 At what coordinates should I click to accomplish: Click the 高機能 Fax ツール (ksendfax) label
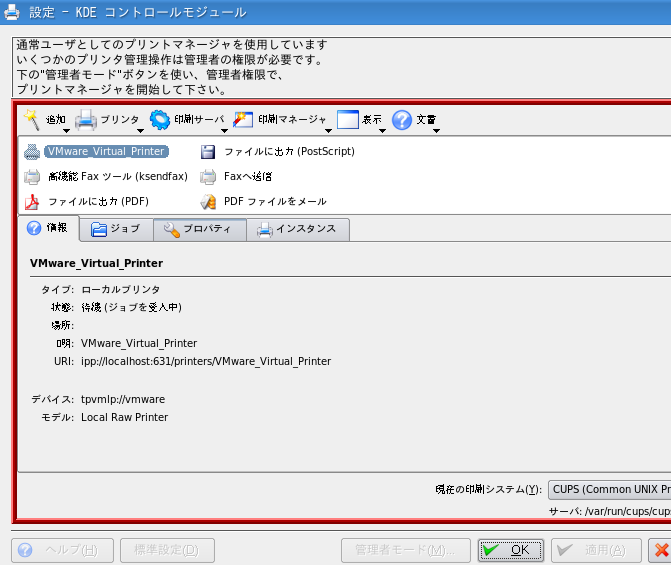click(118, 176)
